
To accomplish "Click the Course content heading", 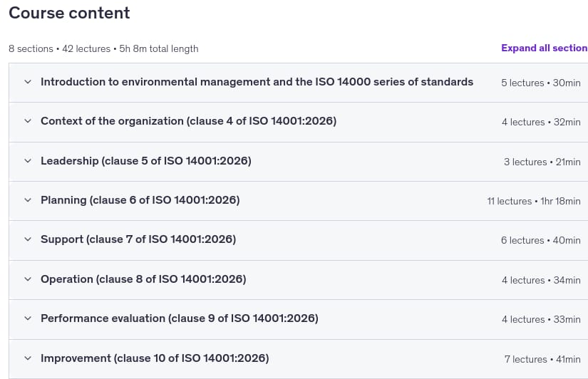I will click(x=69, y=13).
